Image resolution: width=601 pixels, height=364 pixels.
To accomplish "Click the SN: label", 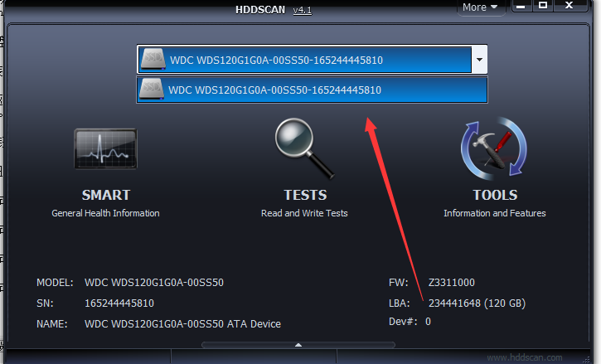I will [x=45, y=303].
